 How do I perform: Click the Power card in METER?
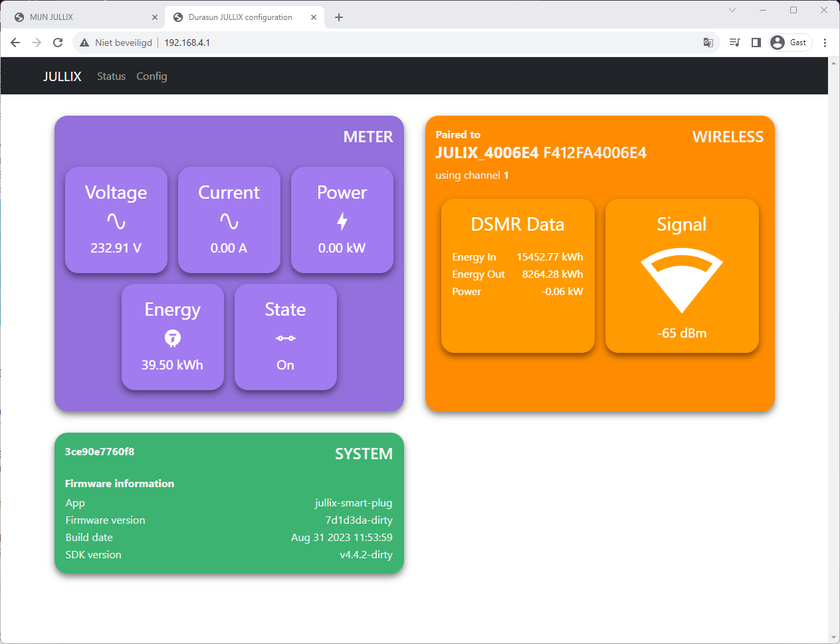click(342, 220)
